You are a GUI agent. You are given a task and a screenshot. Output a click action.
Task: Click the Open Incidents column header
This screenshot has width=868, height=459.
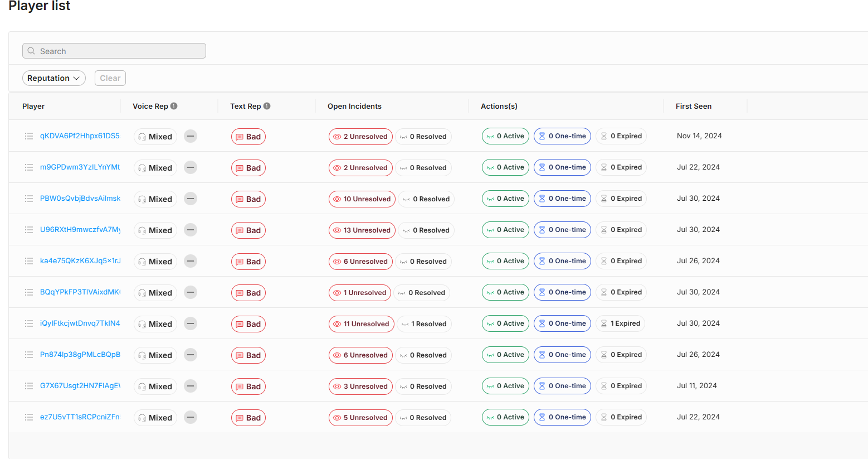pos(354,106)
